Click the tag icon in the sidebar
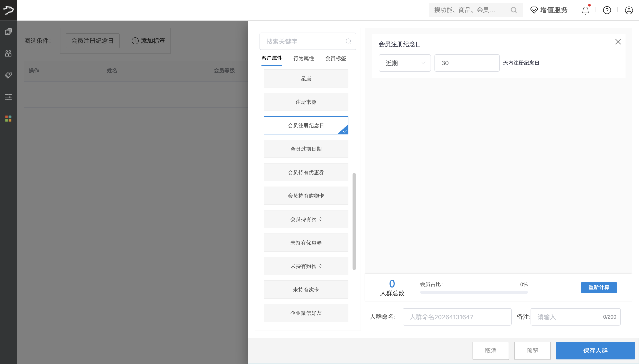Image resolution: width=639 pixels, height=364 pixels. (8, 75)
